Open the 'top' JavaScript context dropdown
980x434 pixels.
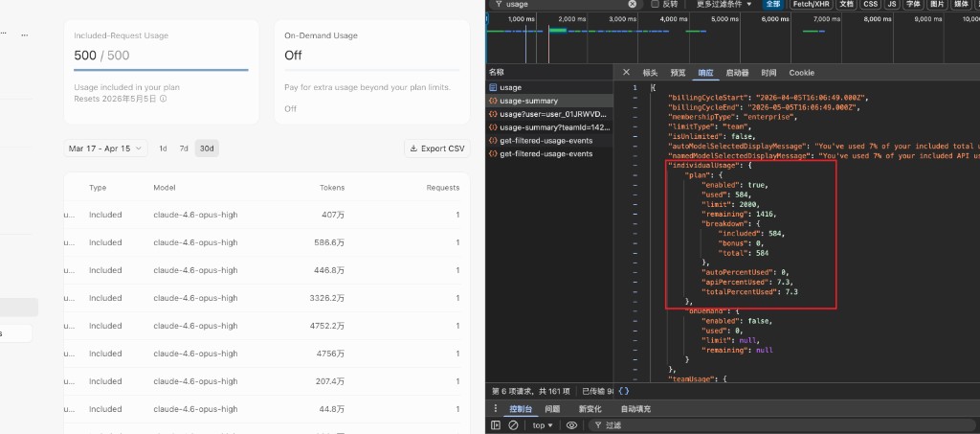click(x=543, y=425)
